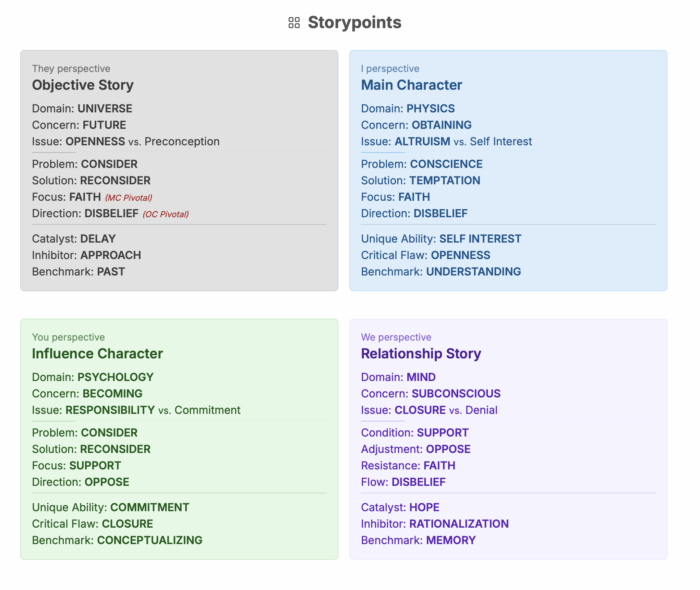
Task: Select Influence Character domain PSYCHOLOGY
Action: click(115, 377)
